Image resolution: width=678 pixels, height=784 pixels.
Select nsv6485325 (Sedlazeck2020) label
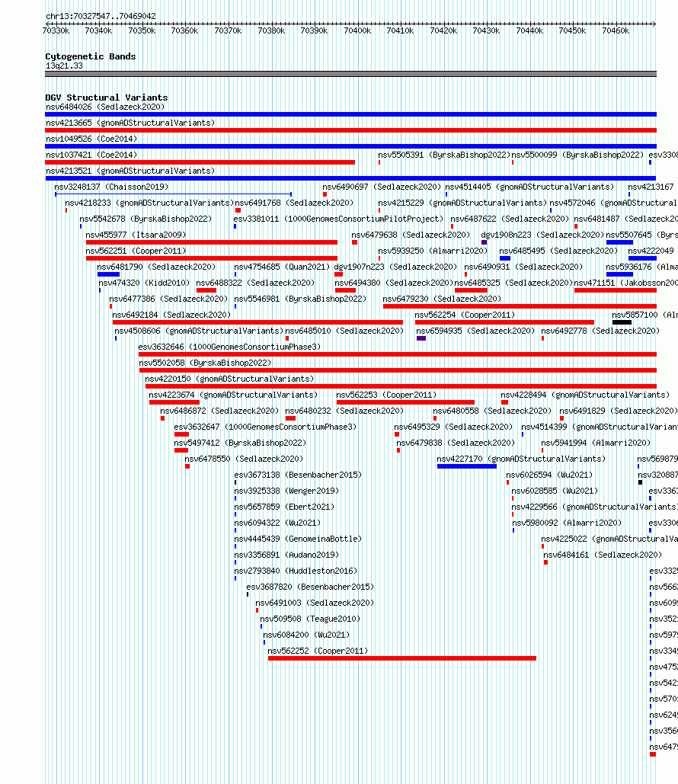(513, 283)
